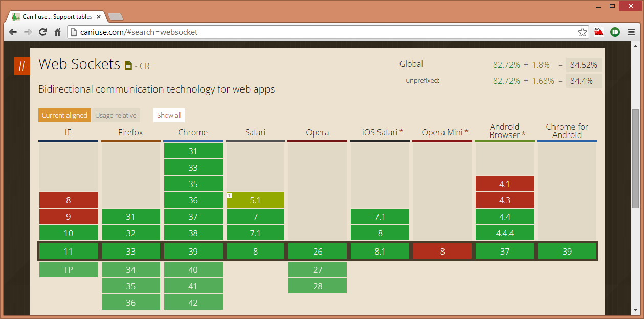Open the Web Sockets spec document icon
The image size is (644, 319).
tap(128, 66)
